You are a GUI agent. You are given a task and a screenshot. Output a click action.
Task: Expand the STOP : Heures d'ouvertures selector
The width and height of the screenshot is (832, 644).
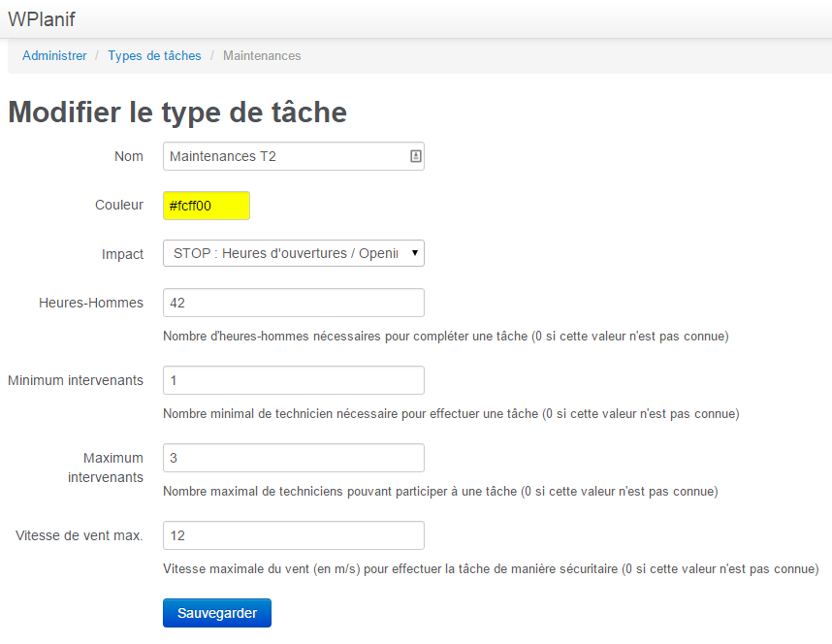293,253
